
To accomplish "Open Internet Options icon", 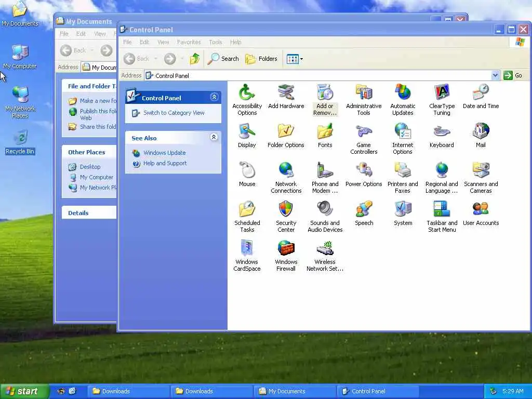I will click(x=403, y=139).
